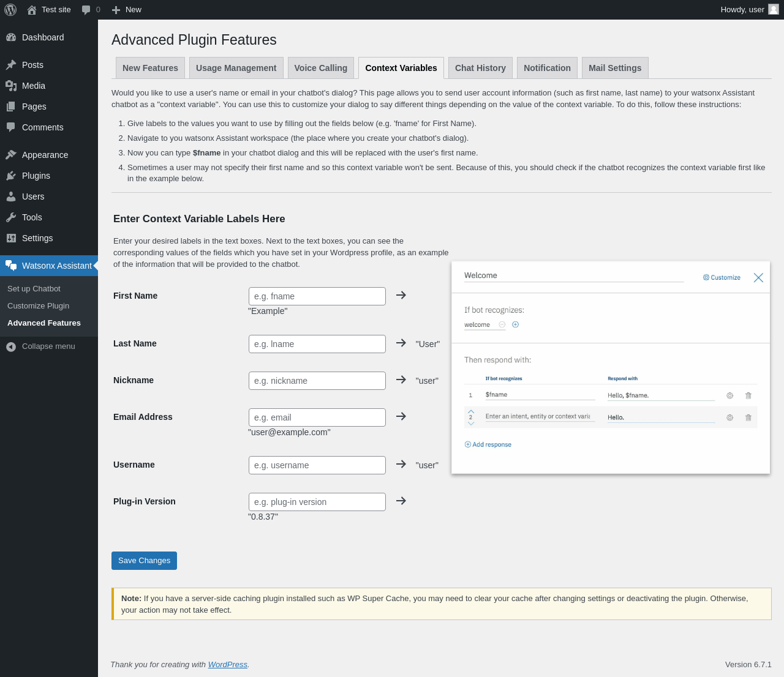Screen dimensions: 784x677
Task: Click the Watsonx Assistant chat icon
Action: [x=11, y=266]
